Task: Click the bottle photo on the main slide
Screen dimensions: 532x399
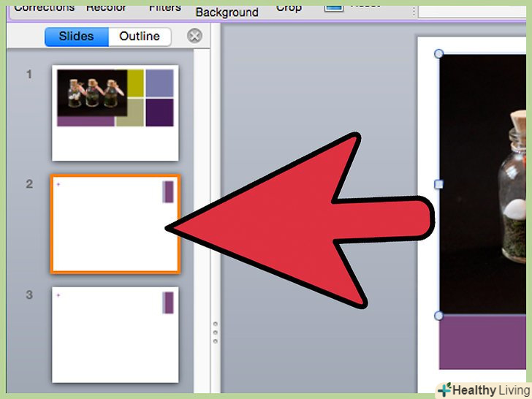Action: click(483, 184)
